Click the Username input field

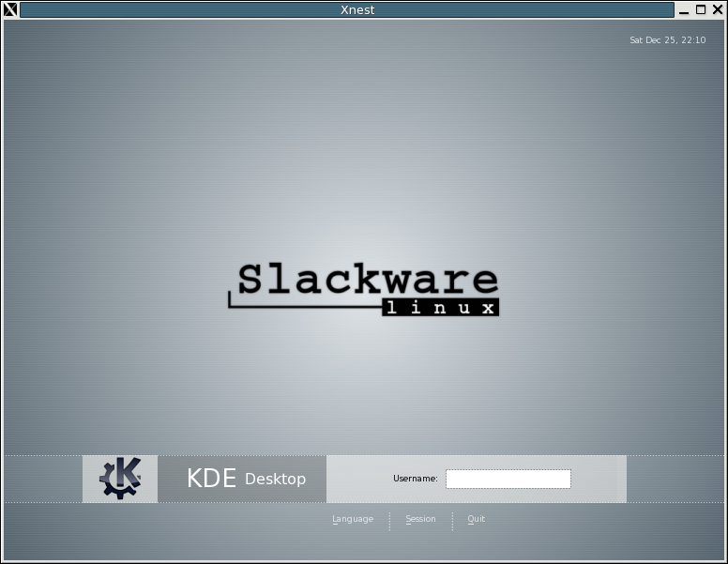coord(508,479)
